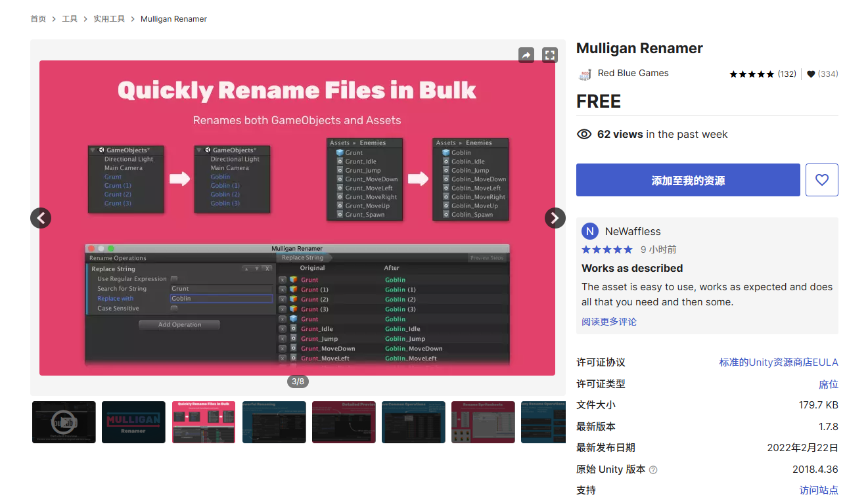Add asset to favorites with heart button
Viewport: 868px width, 503px height.
(x=822, y=180)
